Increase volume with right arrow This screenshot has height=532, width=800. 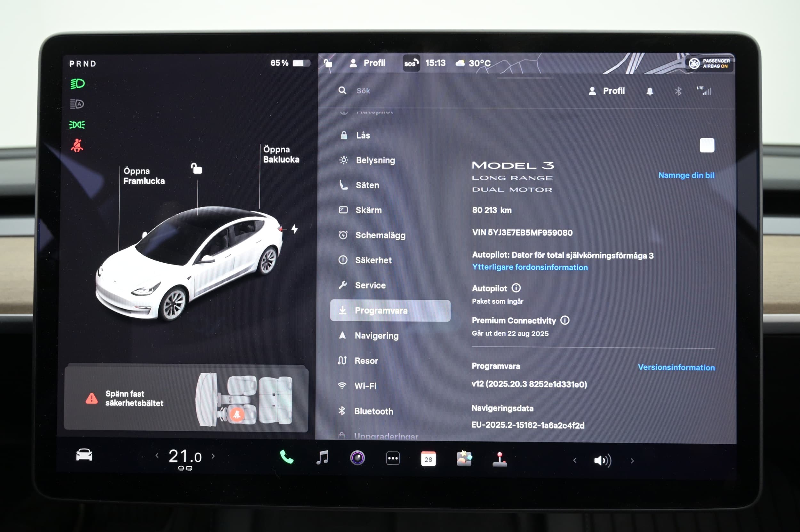pos(632,461)
